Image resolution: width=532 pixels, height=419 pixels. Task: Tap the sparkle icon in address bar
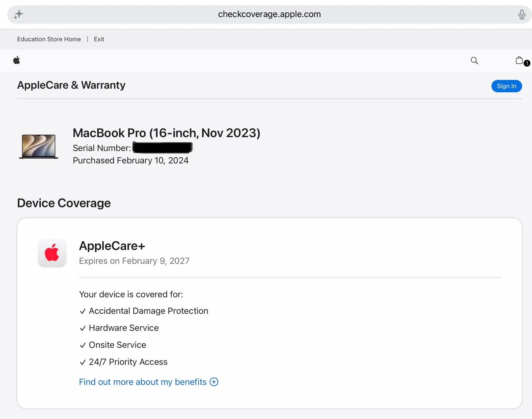coord(19,15)
